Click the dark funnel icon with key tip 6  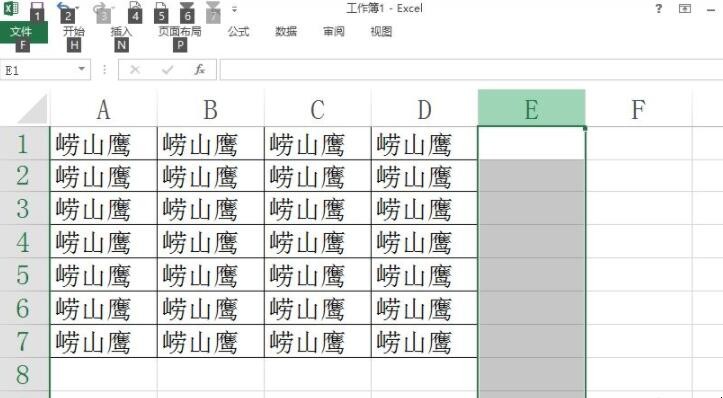point(187,6)
